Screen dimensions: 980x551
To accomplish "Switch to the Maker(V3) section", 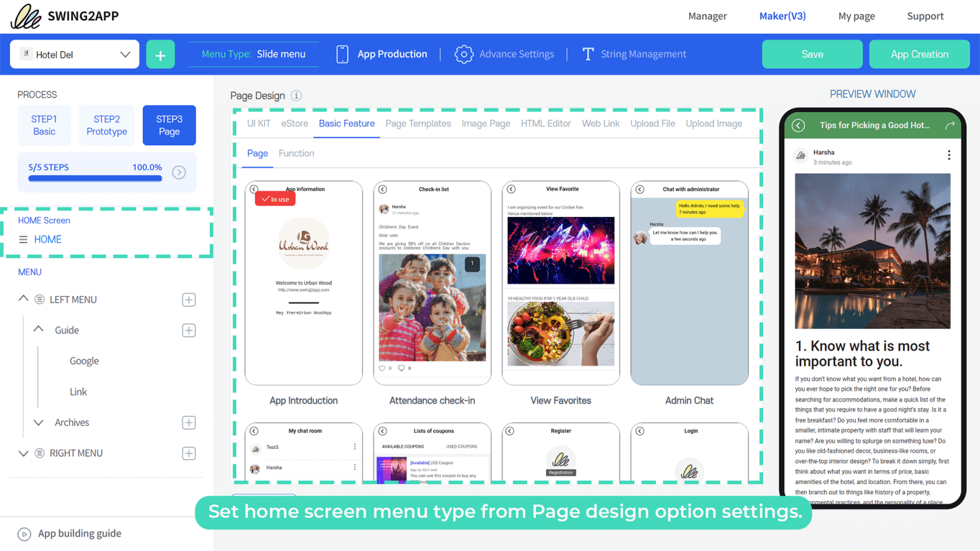I will (782, 16).
